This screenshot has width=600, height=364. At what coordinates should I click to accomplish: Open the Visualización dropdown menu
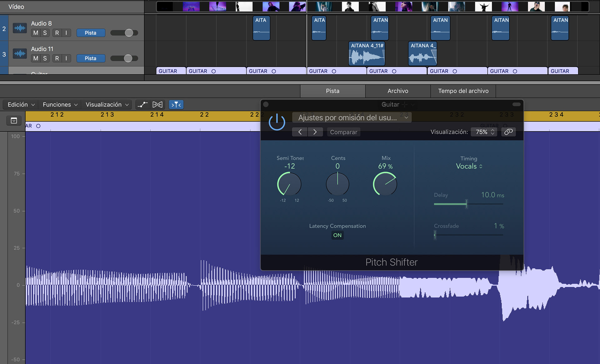107,105
